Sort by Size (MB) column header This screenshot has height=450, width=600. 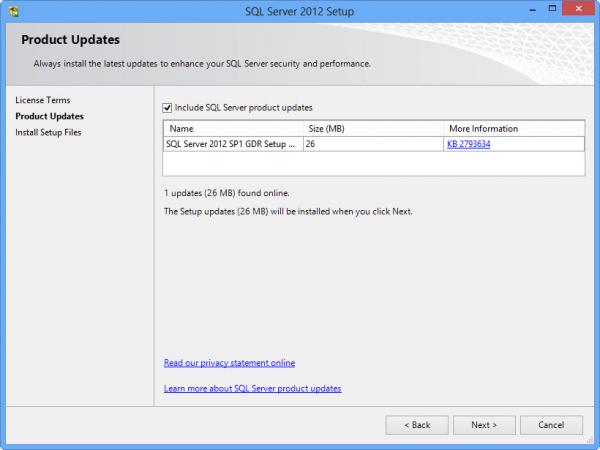[x=374, y=129]
